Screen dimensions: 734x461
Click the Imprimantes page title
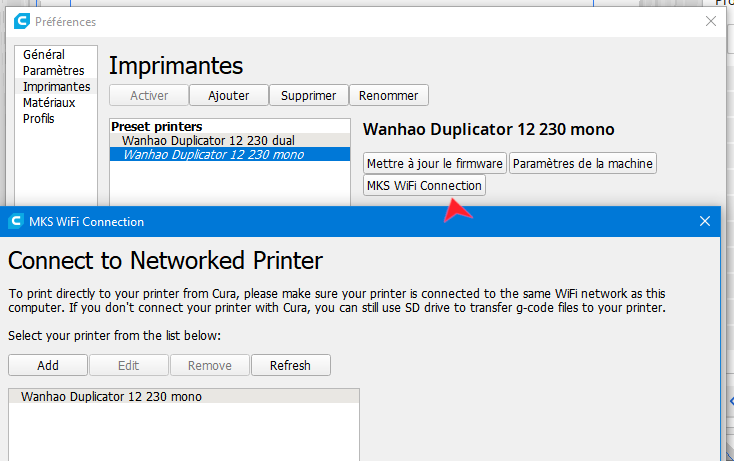pos(176,66)
